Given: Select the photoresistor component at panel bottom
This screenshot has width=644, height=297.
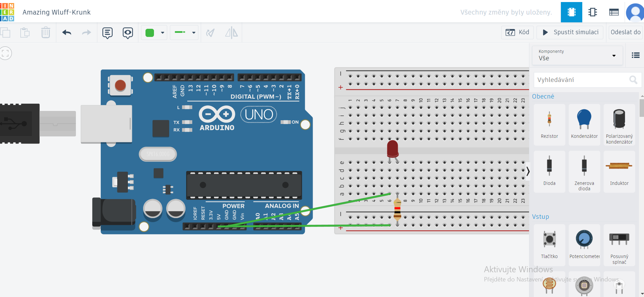Looking at the screenshot, I should point(549,284).
